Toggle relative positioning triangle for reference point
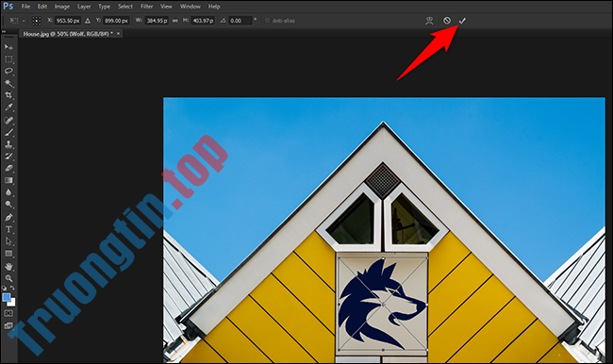Screen dimensions: 613x364 point(88,21)
